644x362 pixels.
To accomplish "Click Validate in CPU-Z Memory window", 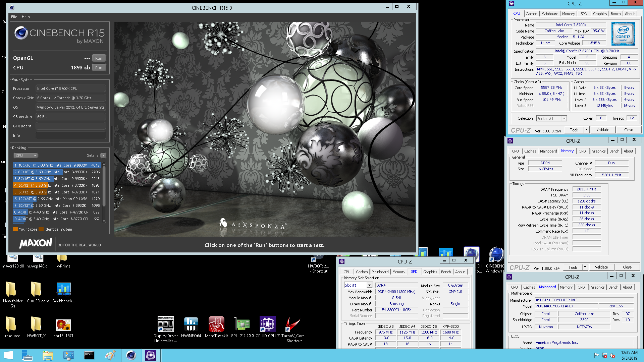I will coord(601,267).
